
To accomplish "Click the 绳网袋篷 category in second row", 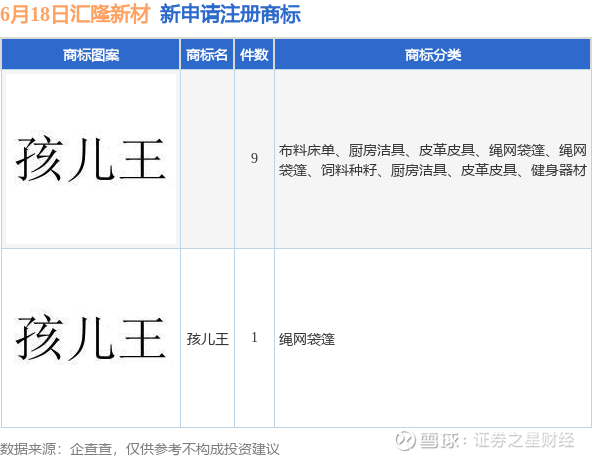I will tap(307, 339).
